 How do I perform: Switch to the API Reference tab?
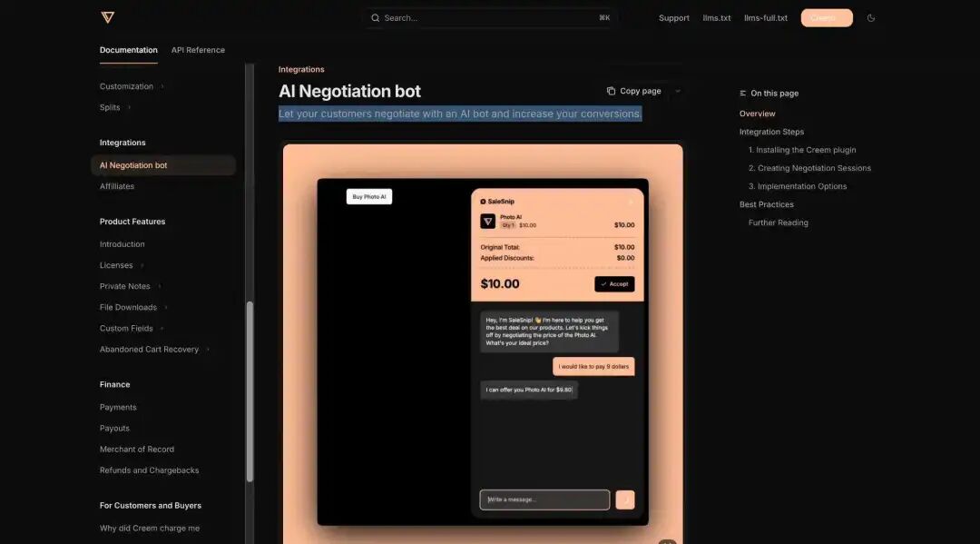198,50
